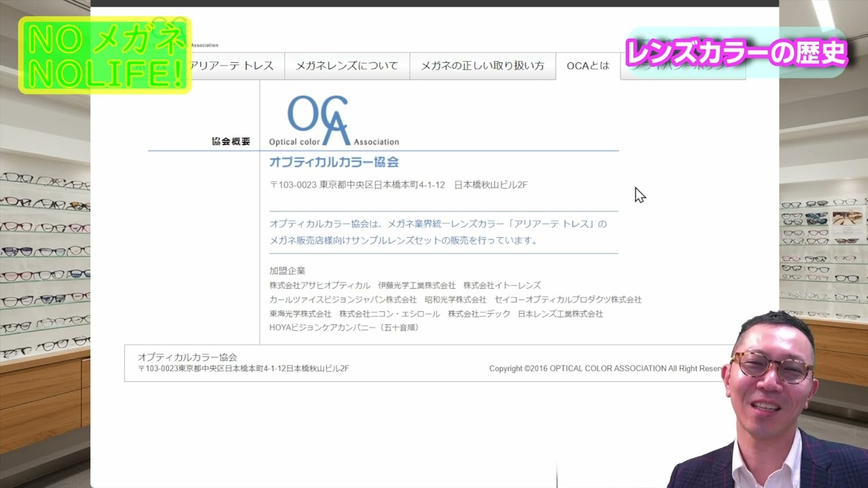
Task: Click 昭和光学株式会社 company name
Action: point(456,300)
